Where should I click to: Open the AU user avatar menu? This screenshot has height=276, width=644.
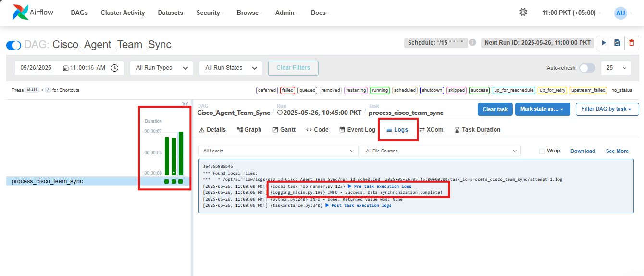coord(620,13)
